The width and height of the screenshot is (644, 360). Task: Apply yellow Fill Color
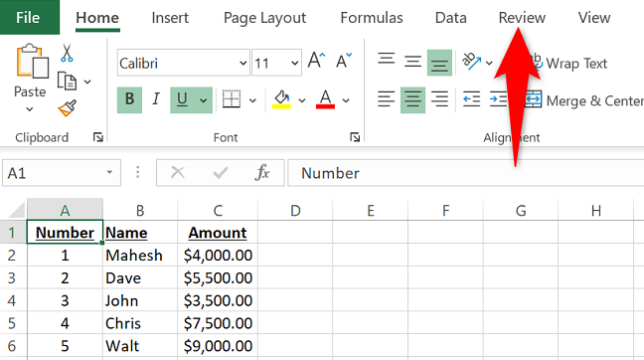click(x=282, y=99)
